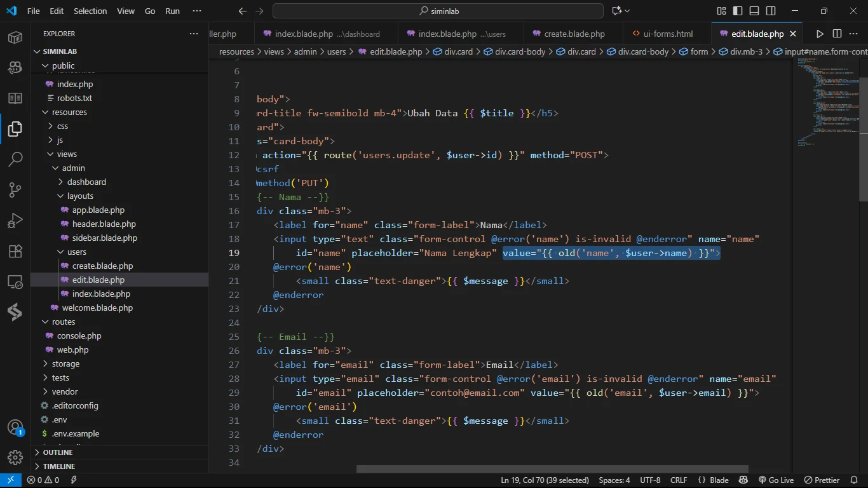Open notifications bell in status bar
Screen dimensions: 868x488
[853, 480]
